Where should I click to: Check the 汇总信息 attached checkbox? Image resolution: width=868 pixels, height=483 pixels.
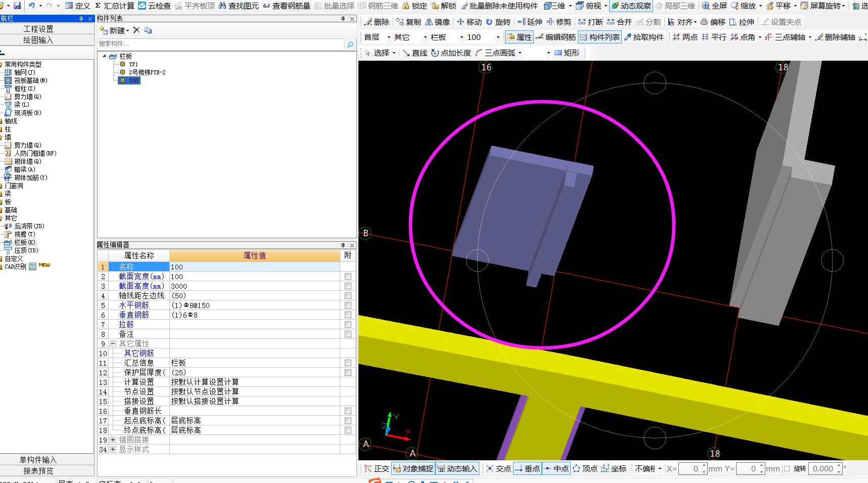[x=348, y=363]
